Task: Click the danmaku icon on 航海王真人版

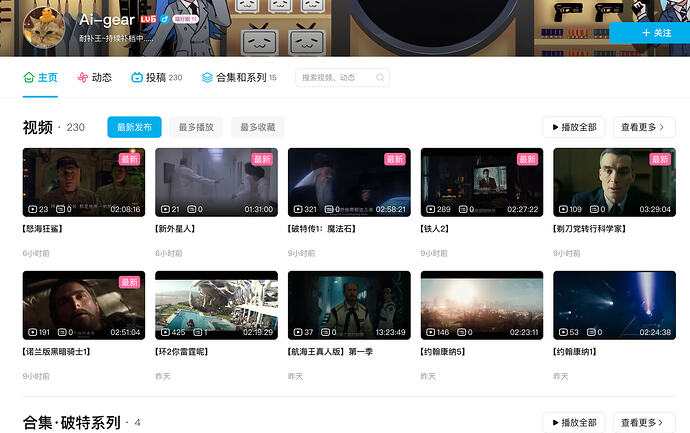Action: [x=326, y=332]
